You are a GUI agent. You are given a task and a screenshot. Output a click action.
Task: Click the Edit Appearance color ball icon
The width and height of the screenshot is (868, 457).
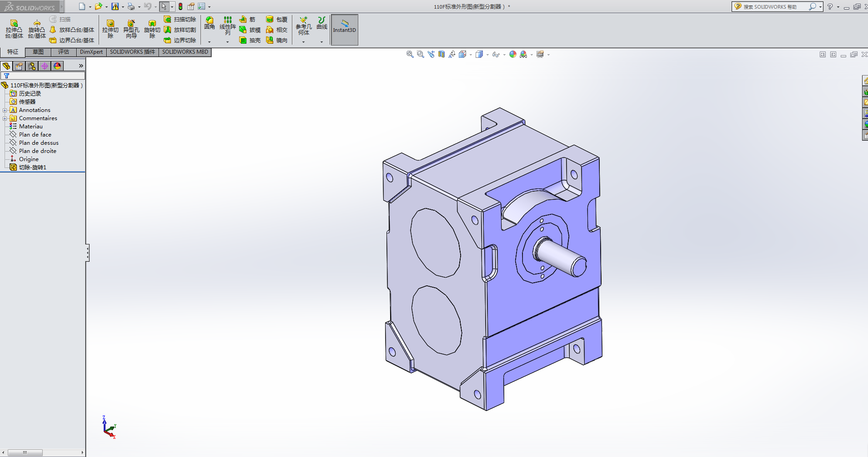512,55
